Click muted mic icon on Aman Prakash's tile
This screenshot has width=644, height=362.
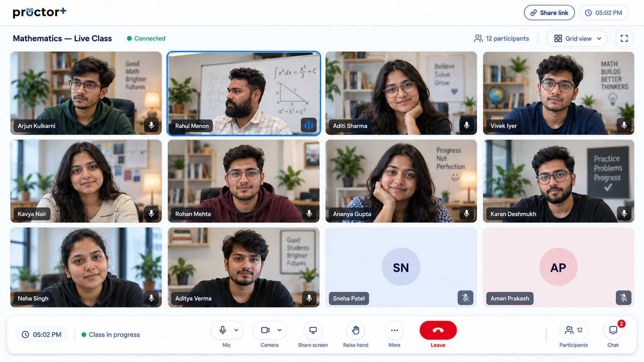(624, 298)
